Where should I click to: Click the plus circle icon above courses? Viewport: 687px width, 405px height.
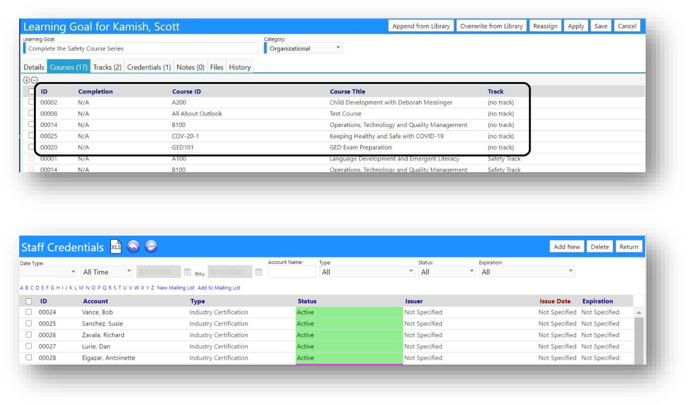coord(26,80)
